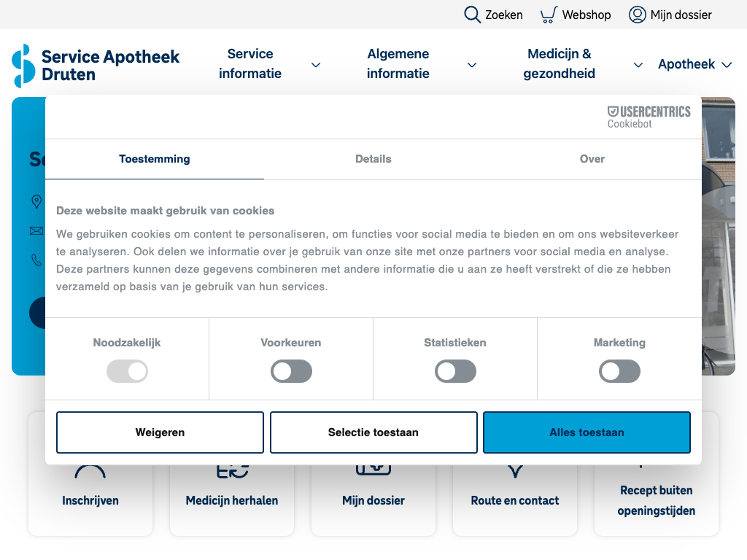Click the Mijn dossier user icon
Image resolution: width=747 pixels, height=560 pixels.
coord(637,15)
